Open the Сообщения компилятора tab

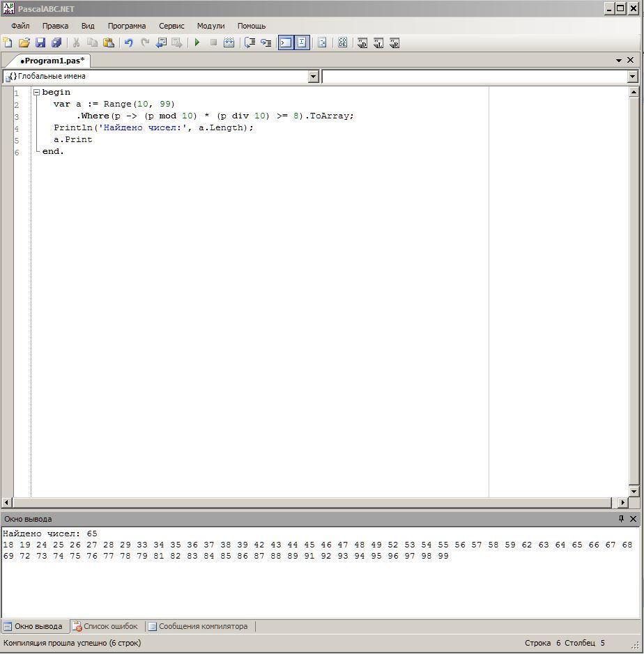click(x=197, y=626)
